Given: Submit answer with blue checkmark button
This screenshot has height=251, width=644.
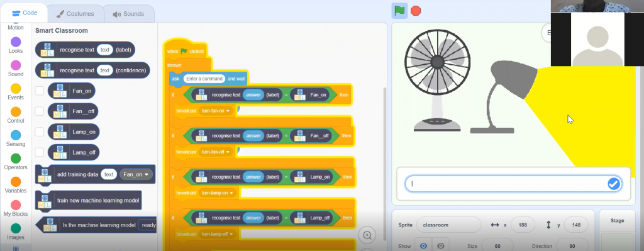Looking at the screenshot, I should pyautogui.click(x=614, y=184).
